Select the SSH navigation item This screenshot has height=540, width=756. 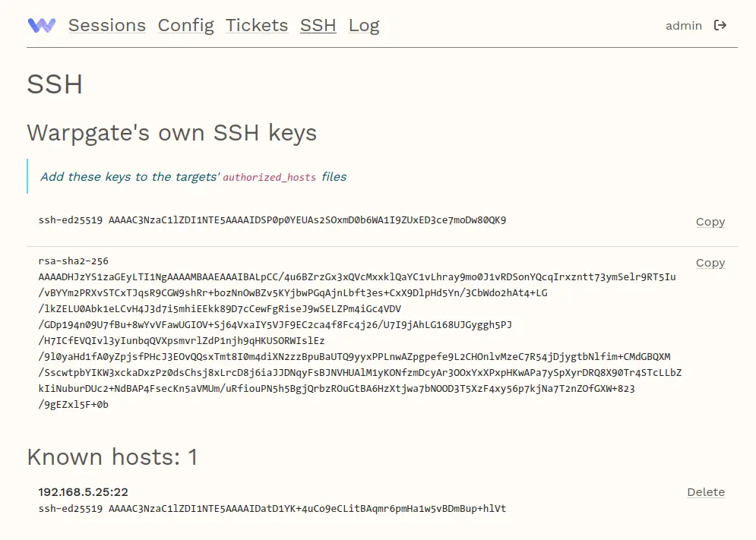(x=318, y=25)
